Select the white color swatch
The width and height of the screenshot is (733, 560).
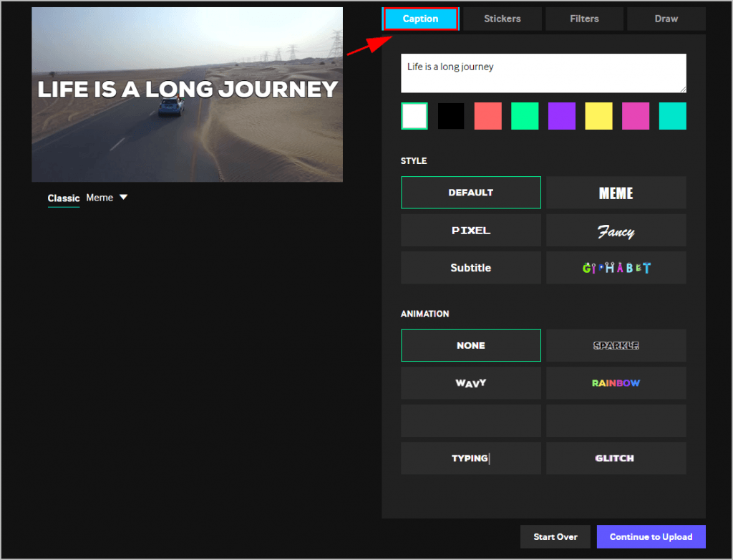tap(414, 116)
